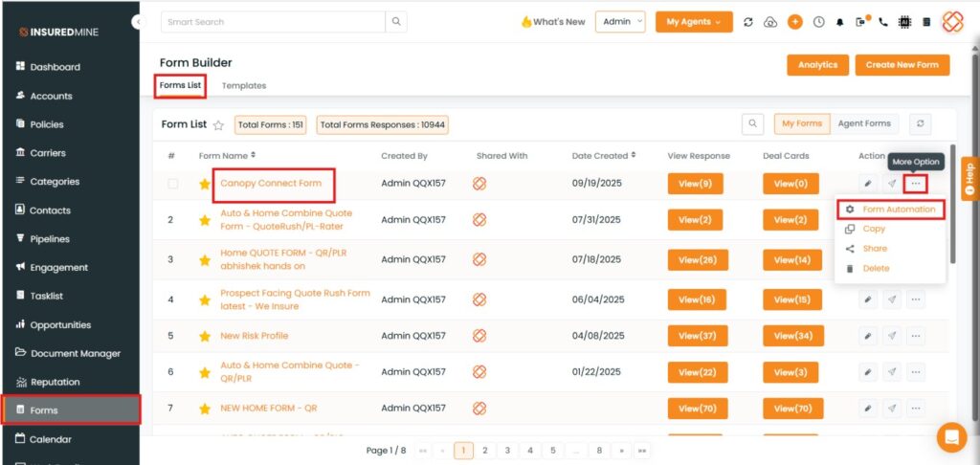The height and width of the screenshot is (465, 980).
Task: Switch the list to Agent Forms
Action: pyautogui.click(x=864, y=123)
